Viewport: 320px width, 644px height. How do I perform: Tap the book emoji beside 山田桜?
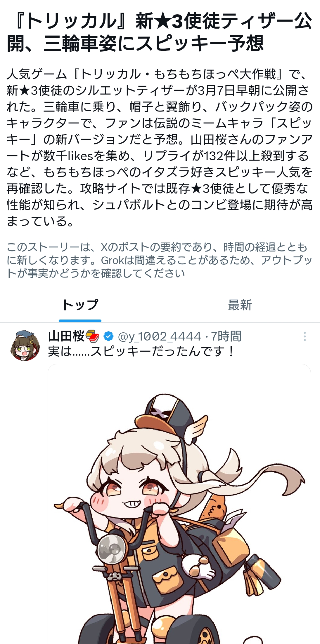(92, 336)
